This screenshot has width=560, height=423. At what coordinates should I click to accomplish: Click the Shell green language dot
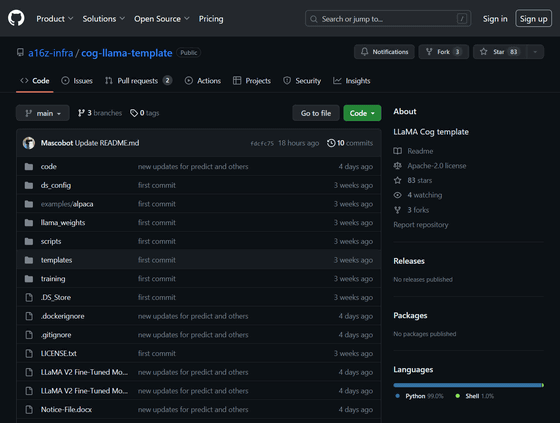pyautogui.click(x=458, y=396)
